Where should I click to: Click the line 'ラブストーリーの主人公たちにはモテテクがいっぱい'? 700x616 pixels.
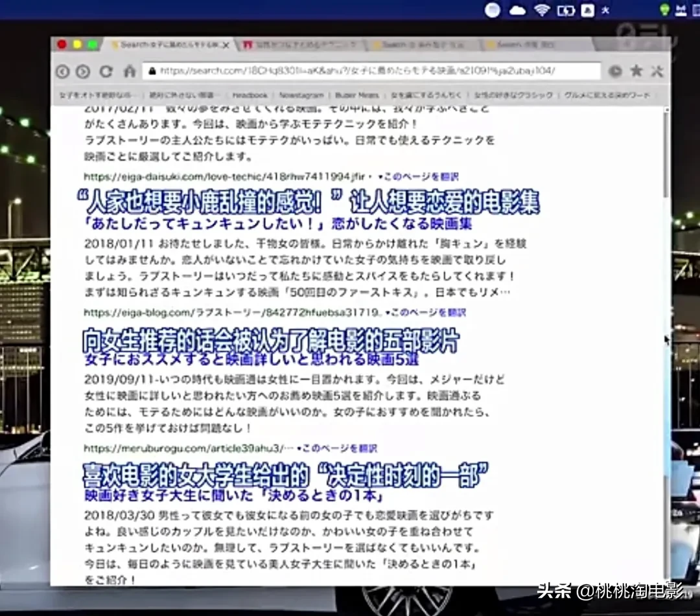289,141
